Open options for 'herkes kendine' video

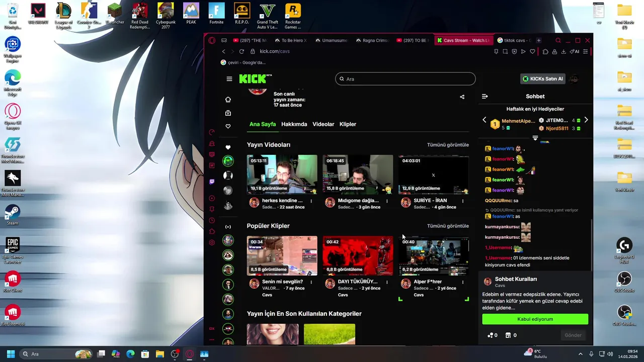(311, 201)
